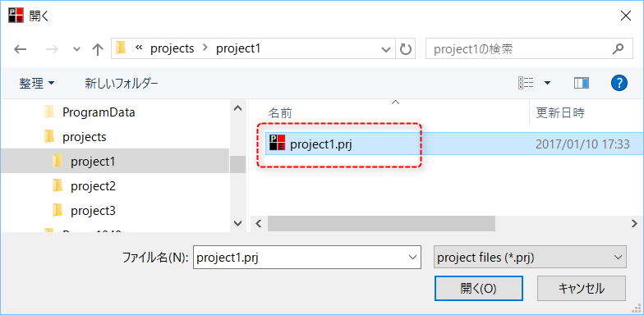Open the 整理 menu
This screenshot has height=315, width=644.
[x=36, y=84]
